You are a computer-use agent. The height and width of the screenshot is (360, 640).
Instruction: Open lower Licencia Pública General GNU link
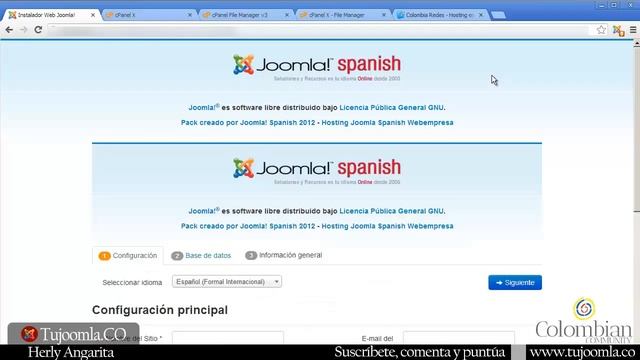point(391,211)
